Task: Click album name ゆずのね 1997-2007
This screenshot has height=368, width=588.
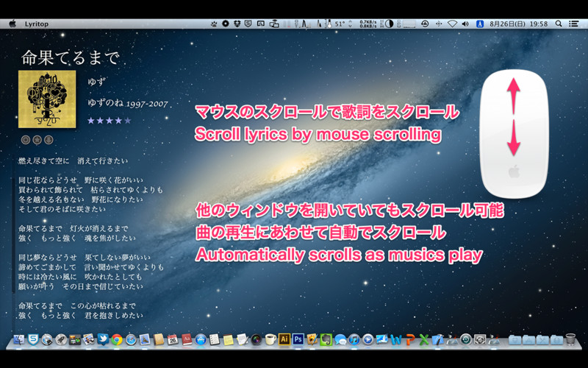Action: pos(128,103)
